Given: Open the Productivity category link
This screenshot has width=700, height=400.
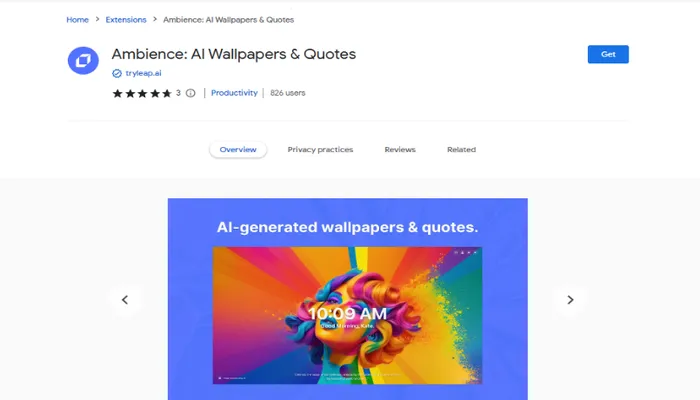Looking at the screenshot, I should (234, 93).
